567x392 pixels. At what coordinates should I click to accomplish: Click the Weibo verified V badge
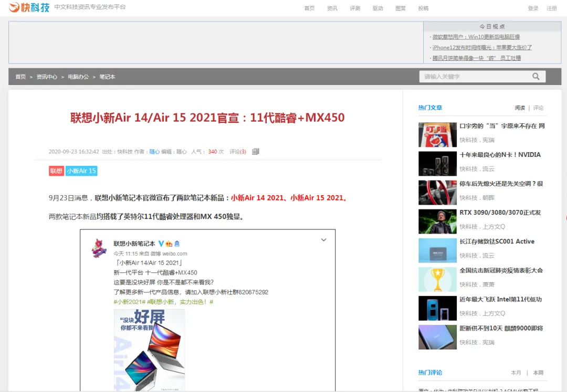coord(161,243)
